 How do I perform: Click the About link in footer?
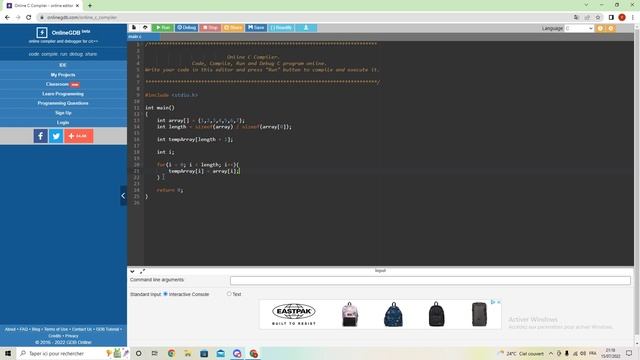coord(10,329)
